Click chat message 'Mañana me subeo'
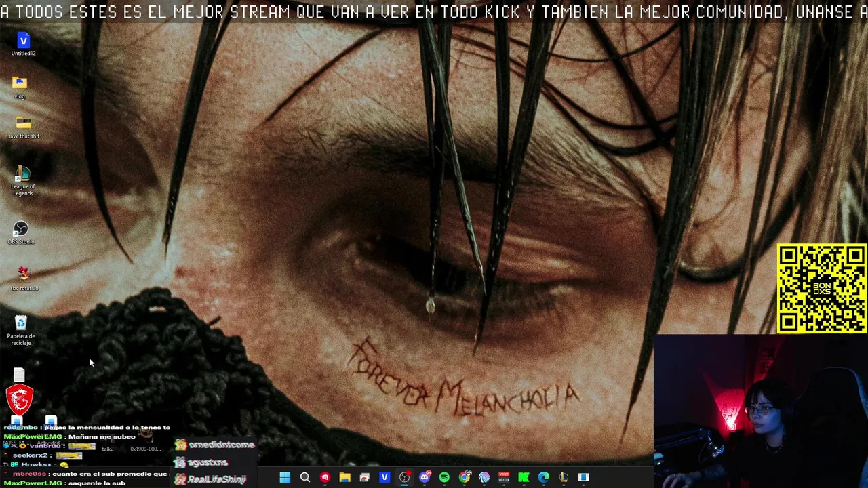Image resolution: width=868 pixels, height=488 pixels. (x=102, y=436)
